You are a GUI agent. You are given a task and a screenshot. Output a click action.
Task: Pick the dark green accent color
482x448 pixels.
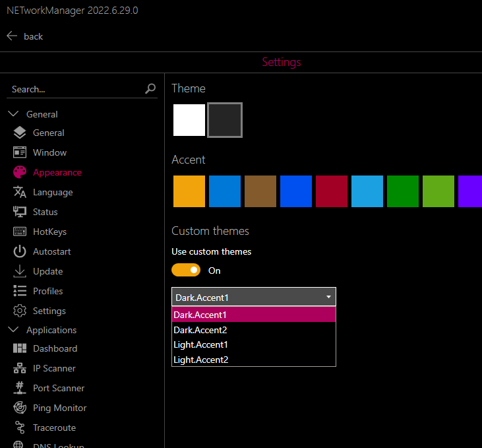click(403, 191)
